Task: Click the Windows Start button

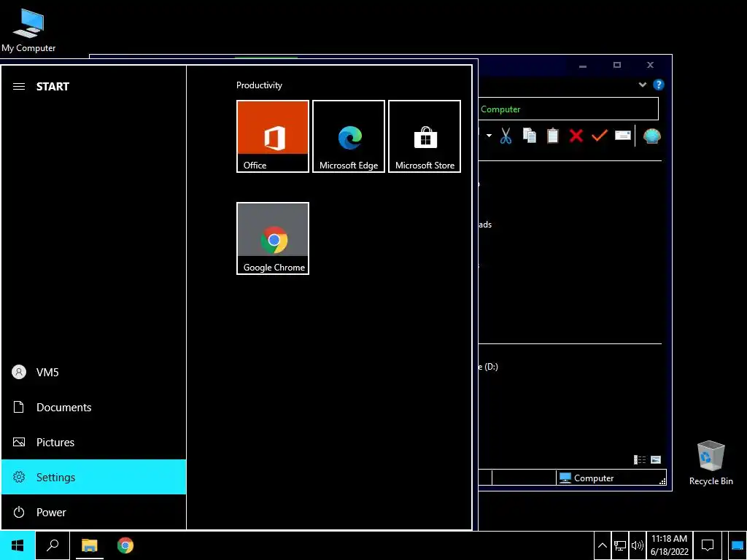Action: pos(18,545)
